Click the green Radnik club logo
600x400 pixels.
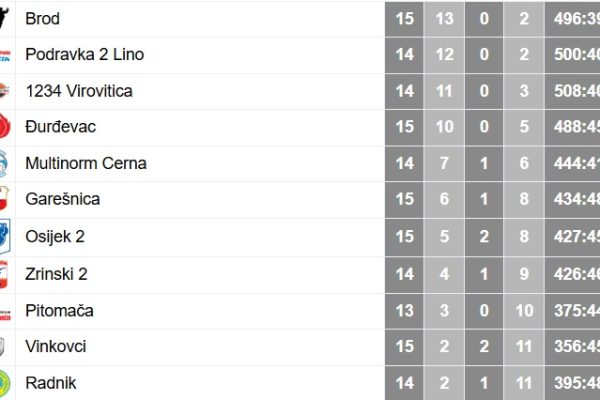pyautogui.click(x=5, y=383)
